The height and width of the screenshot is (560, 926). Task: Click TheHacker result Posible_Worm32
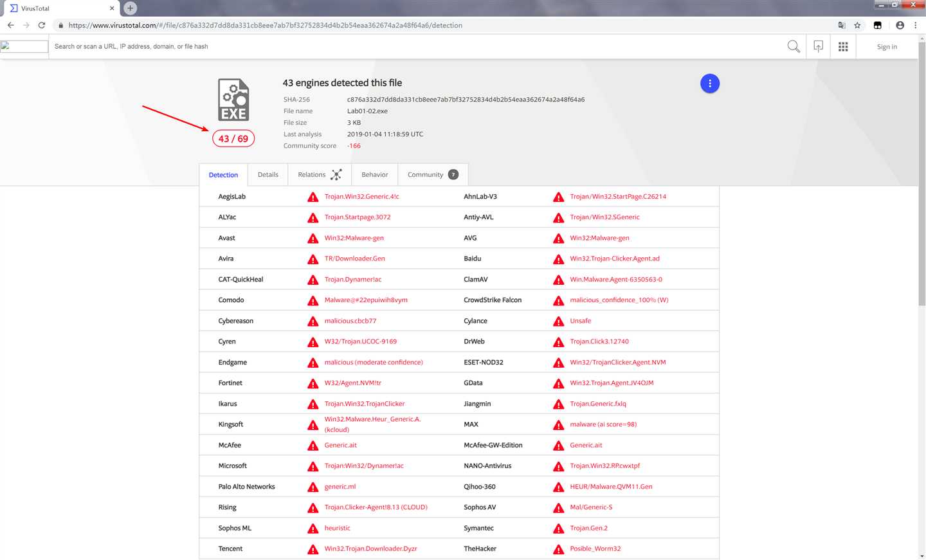point(595,549)
